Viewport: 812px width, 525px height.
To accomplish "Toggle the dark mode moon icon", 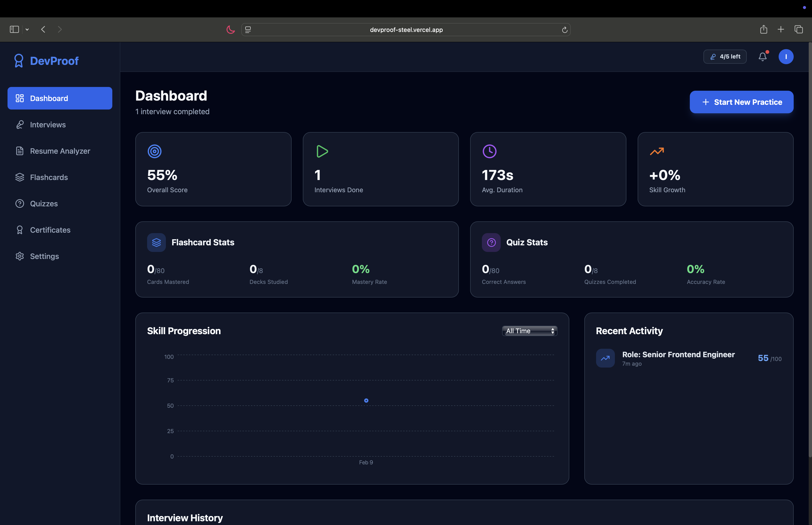I will 231,30.
